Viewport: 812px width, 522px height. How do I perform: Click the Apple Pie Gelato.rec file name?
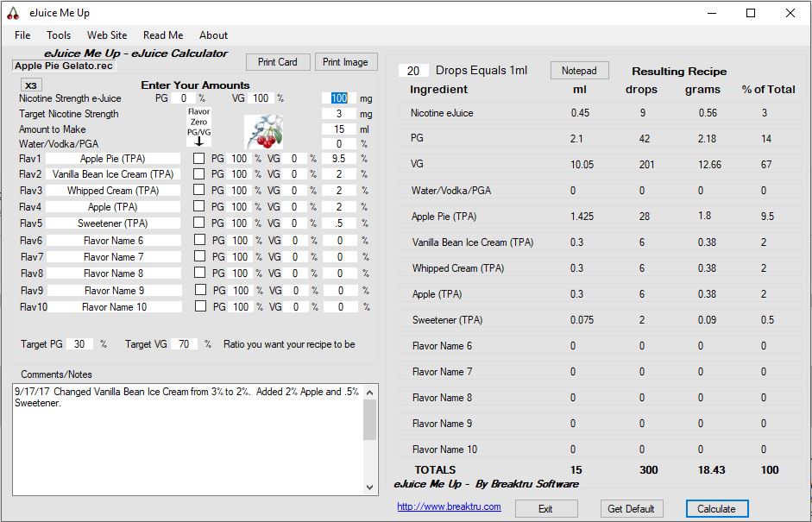(x=64, y=66)
